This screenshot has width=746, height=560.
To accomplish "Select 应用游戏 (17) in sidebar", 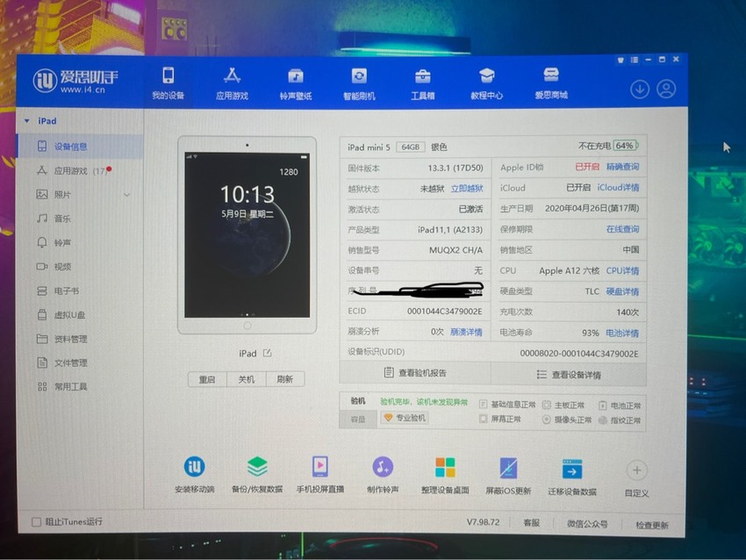I will 80,170.
